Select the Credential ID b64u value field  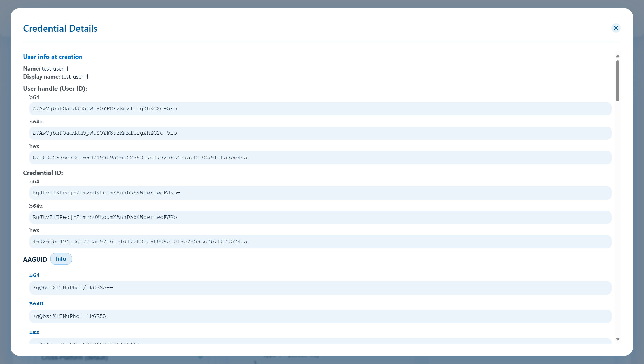(x=320, y=217)
